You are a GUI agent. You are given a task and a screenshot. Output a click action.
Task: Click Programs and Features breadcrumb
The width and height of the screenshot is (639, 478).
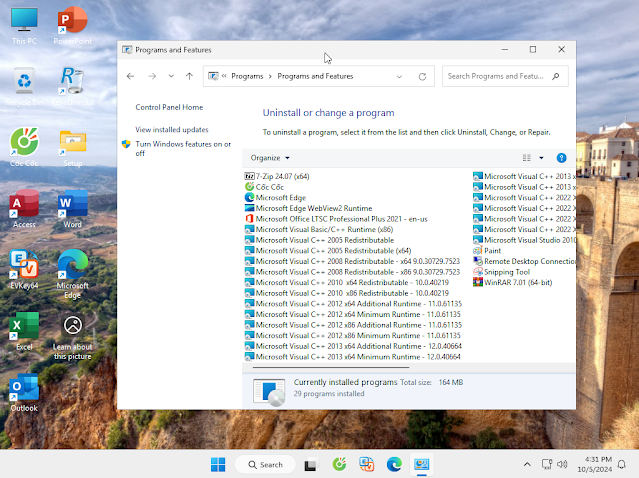coord(315,76)
